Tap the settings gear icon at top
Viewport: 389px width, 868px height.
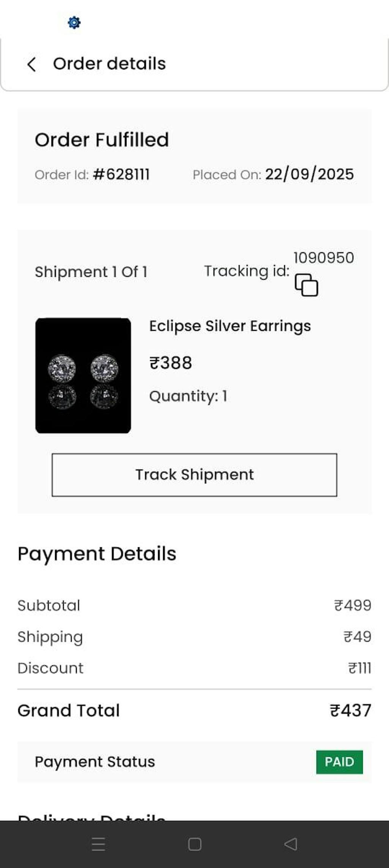[x=74, y=23]
